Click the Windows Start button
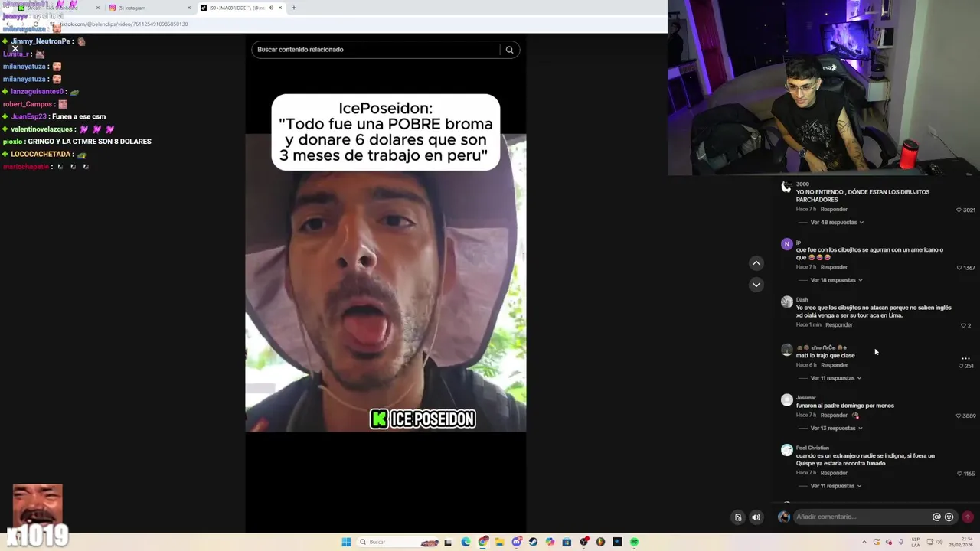Screen dimensions: 980x551 (x=346, y=542)
